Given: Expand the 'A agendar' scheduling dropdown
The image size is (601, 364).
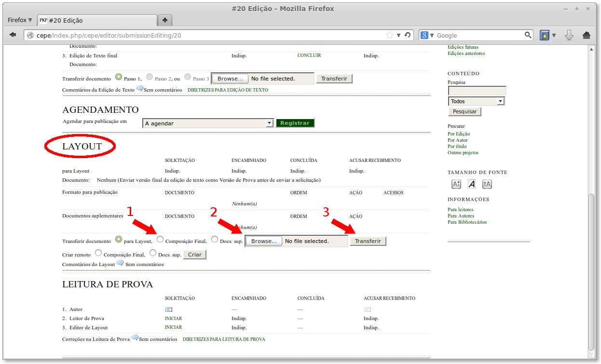Looking at the screenshot, I should [x=269, y=123].
